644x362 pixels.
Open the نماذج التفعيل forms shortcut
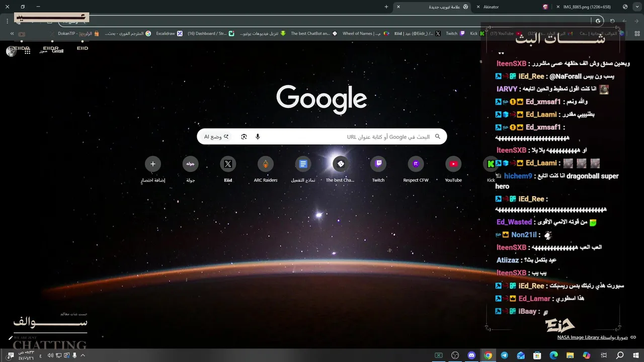pyautogui.click(x=303, y=169)
